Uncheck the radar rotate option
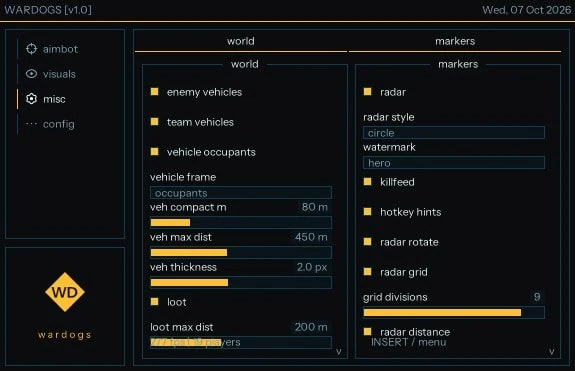This screenshot has height=371, width=575. (367, 242)
